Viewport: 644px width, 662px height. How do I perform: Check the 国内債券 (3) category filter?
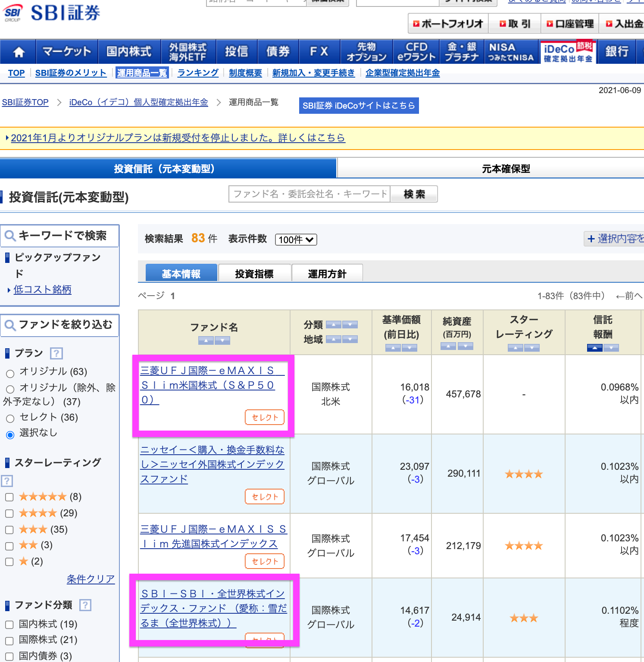click(x=9, y=656)
